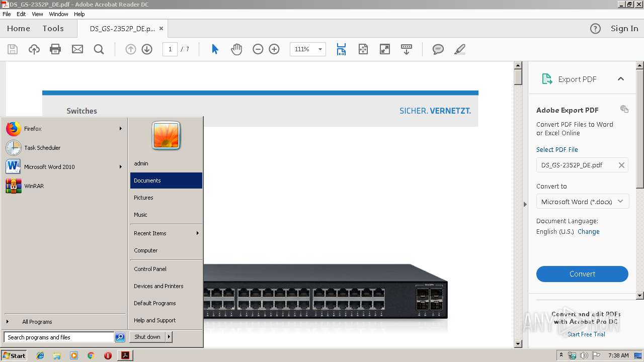
Task: Expand Firefox jump list arrow
Action: tap(121, 129)
